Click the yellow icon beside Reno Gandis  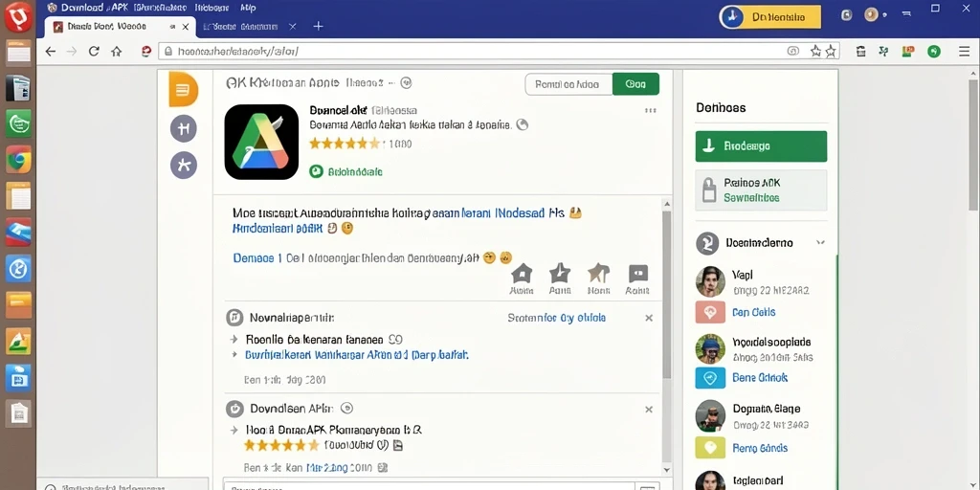coord(710,448)
